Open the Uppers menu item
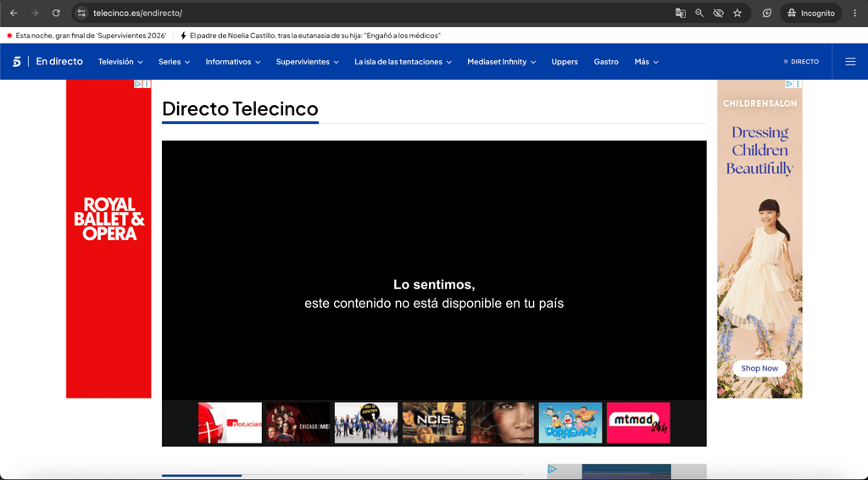 tap(564, 61)
